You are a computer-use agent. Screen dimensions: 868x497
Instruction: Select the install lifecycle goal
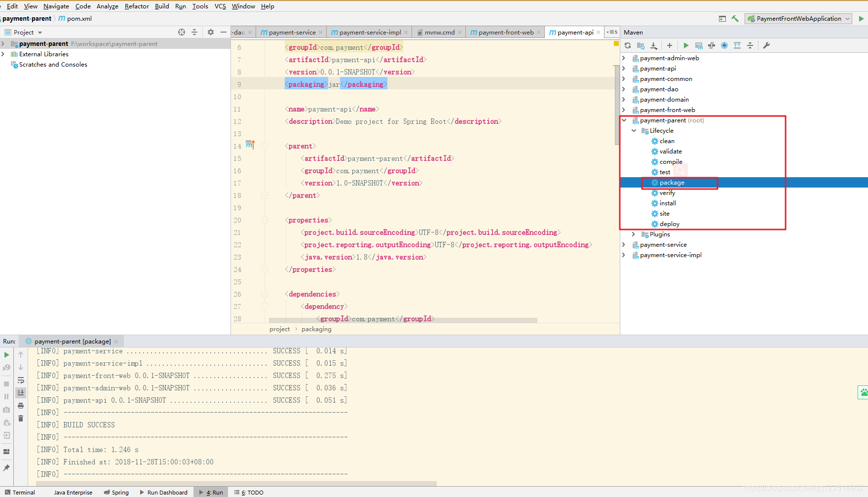[668, 203]
